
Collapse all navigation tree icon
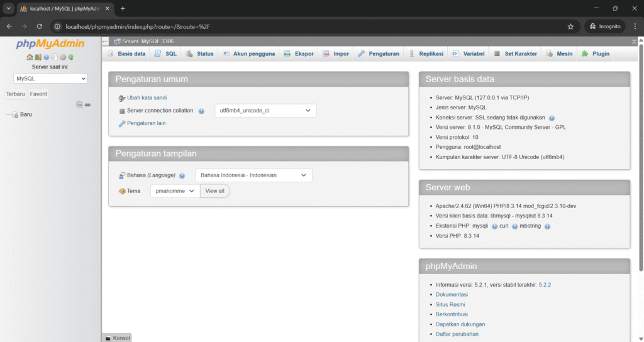[x=80, y=105]
